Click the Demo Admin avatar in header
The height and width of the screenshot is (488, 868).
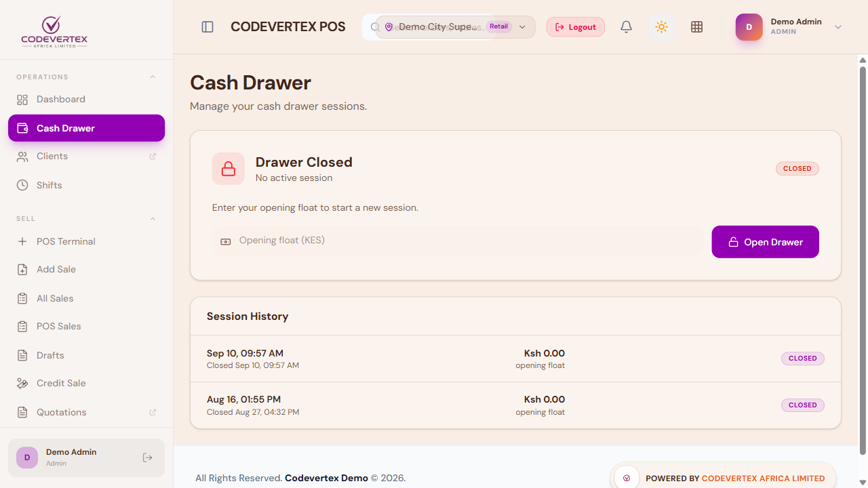[749, 27]
